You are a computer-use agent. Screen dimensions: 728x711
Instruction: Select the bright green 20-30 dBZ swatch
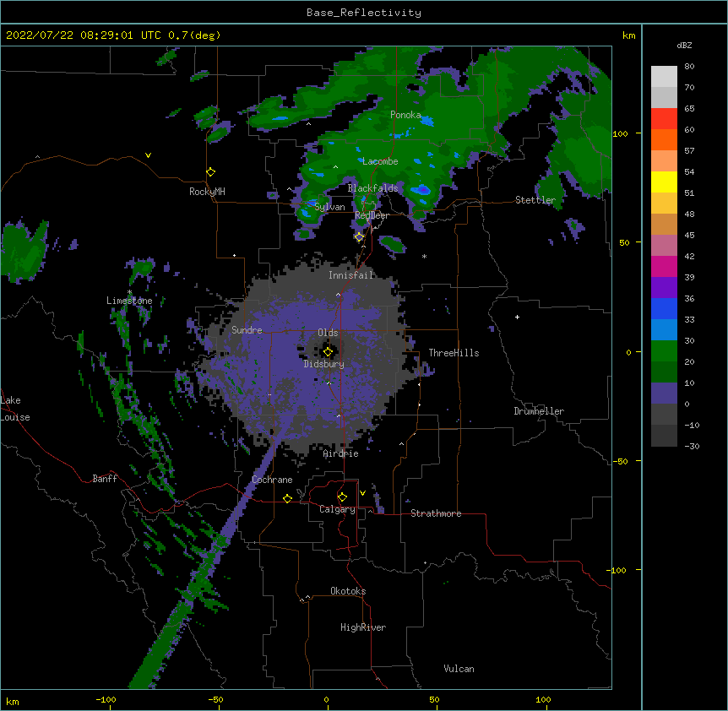pyautogui.click(x=664, y=351)
